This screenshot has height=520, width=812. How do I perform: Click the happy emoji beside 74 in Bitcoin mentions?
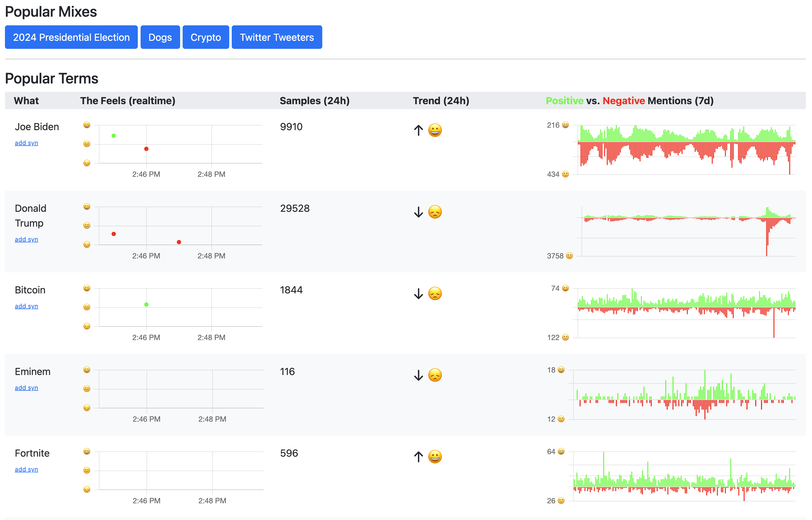click(x=566, y=288)
